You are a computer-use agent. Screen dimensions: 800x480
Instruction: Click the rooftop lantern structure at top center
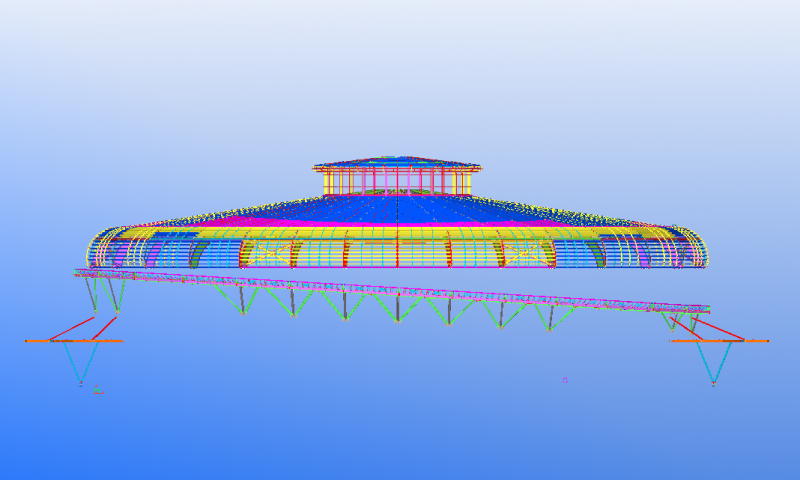pos(397,177)
